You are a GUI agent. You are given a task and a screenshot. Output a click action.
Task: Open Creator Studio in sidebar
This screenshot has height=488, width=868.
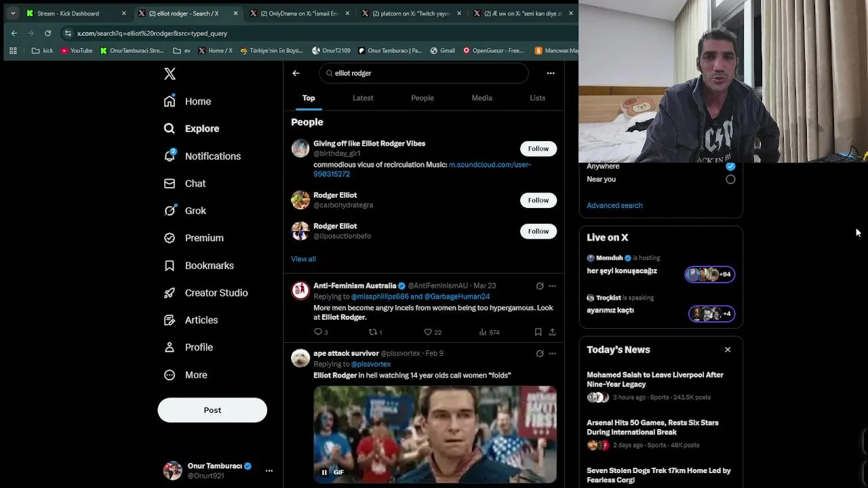pyautogui.click(x=206, y=293)
